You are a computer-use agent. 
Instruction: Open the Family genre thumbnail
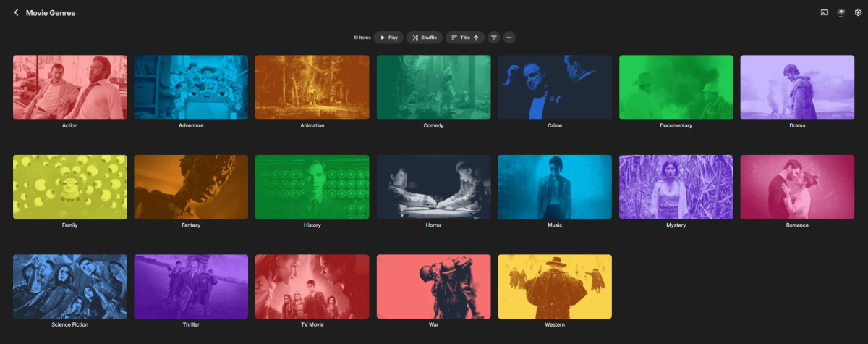70,187
